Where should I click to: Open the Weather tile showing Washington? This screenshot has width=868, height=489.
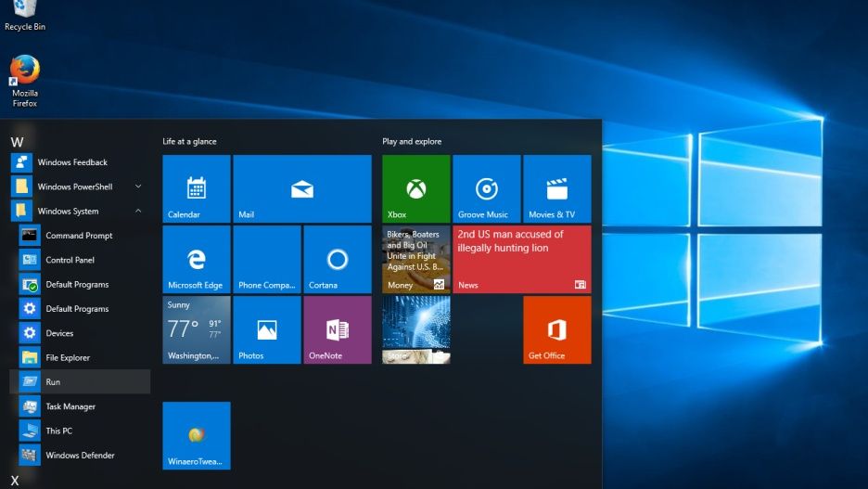point(197,330)
